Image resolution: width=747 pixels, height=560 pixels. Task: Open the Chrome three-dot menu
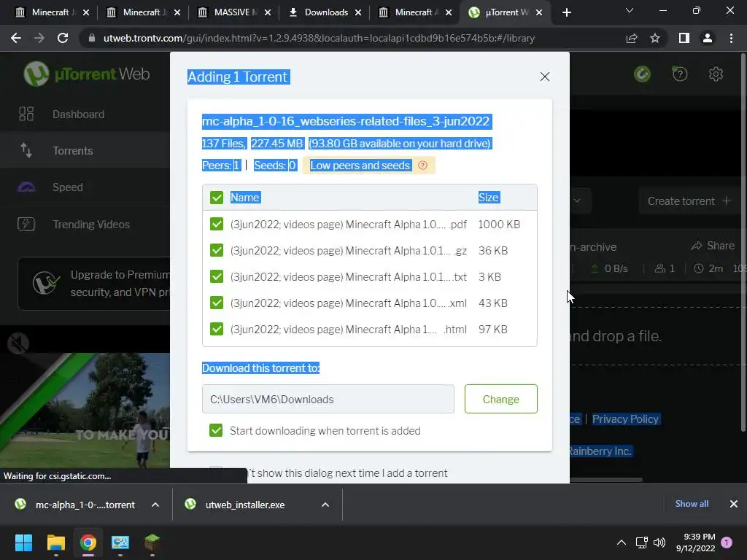point(731,38)
